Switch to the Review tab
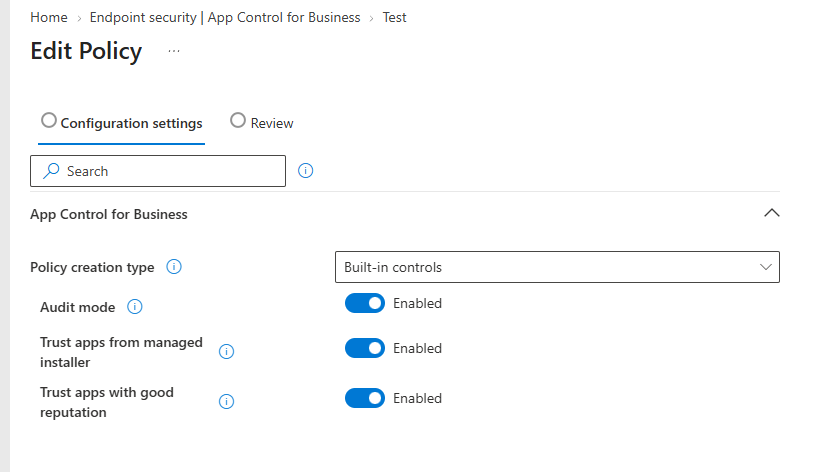Screen dimensions: 820x472 tap(261, 123)
